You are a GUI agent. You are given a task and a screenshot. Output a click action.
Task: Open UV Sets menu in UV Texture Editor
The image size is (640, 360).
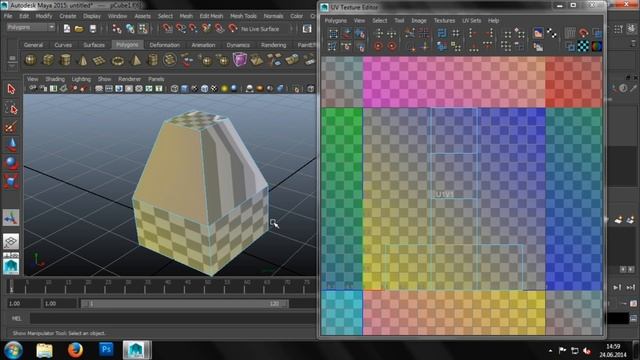coord(471,20)
